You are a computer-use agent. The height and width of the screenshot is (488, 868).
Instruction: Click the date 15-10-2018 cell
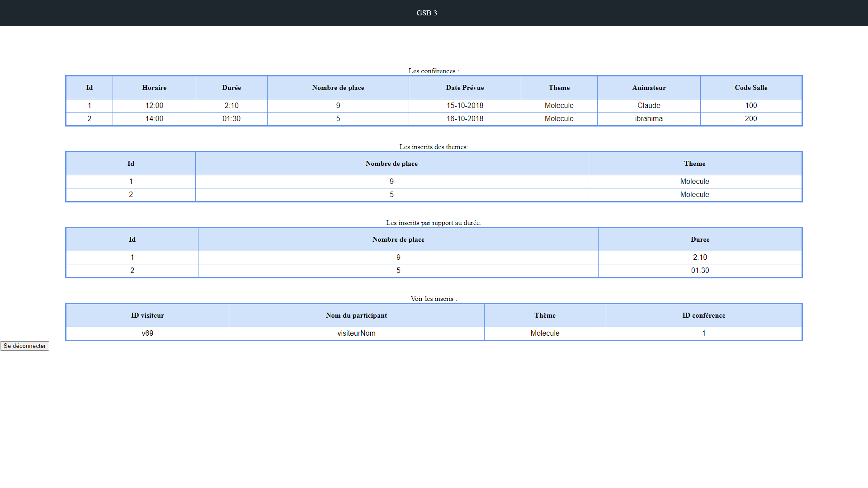(464, 105)
